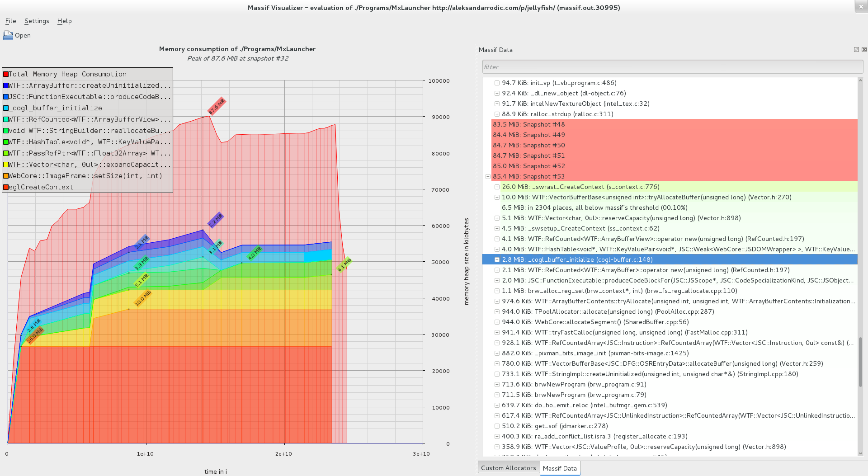Click into the filter text field
868x476 pixels.
(x=672, y=67)
